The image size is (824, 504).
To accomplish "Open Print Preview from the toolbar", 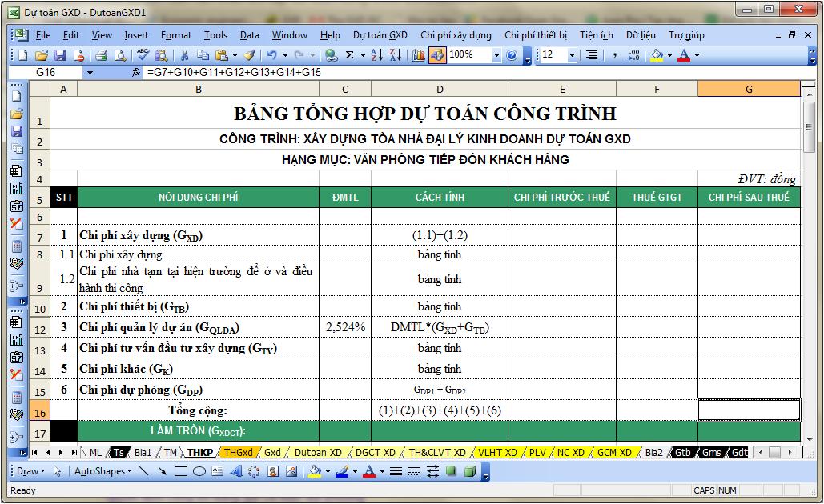I will (x=119, y=55).
